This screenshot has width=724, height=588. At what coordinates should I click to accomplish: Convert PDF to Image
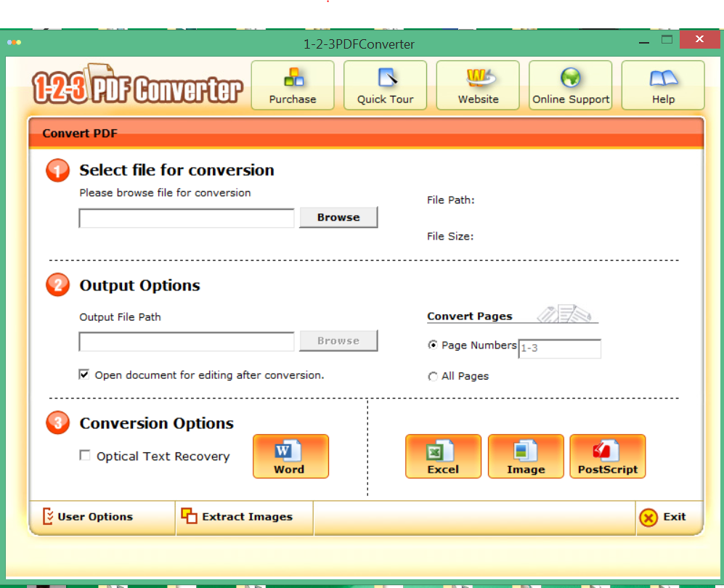tap(526, 457)
